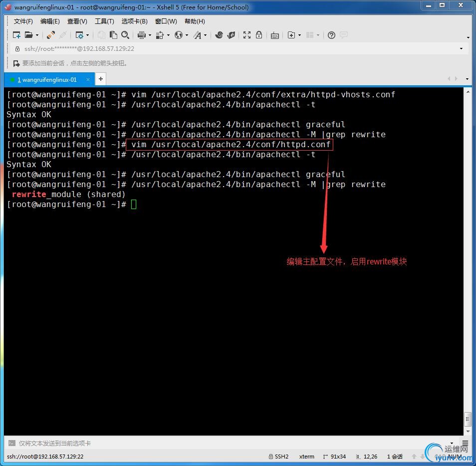Click the file transfer icon
The image size is (476, 466).
(x=160, y=35)
